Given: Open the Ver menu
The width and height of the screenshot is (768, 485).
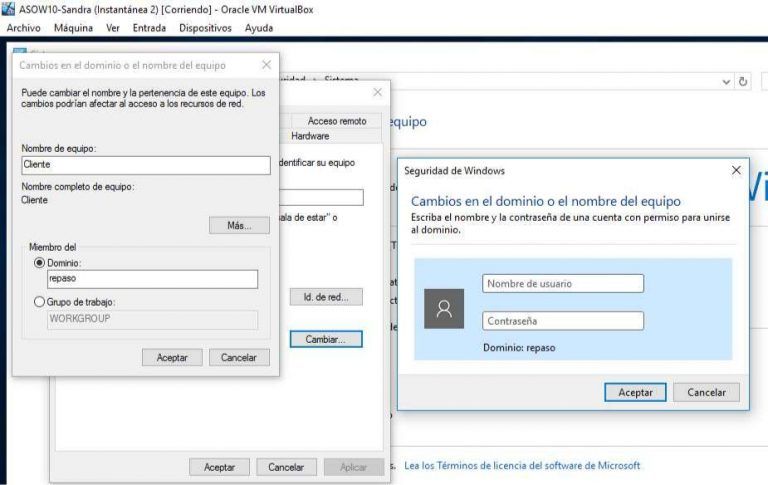Looking at the screenshot, I should 113,28.
